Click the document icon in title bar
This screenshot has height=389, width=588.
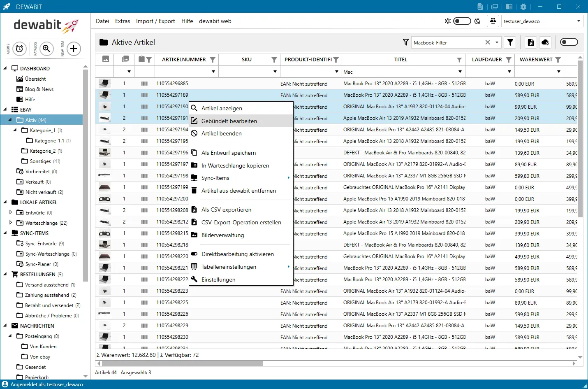(480, 7)
